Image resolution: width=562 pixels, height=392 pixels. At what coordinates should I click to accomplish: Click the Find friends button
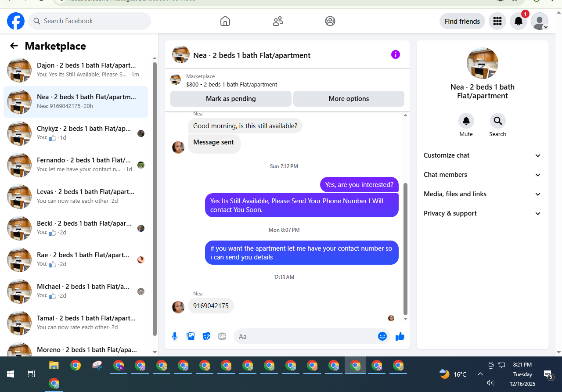[462, 21]
